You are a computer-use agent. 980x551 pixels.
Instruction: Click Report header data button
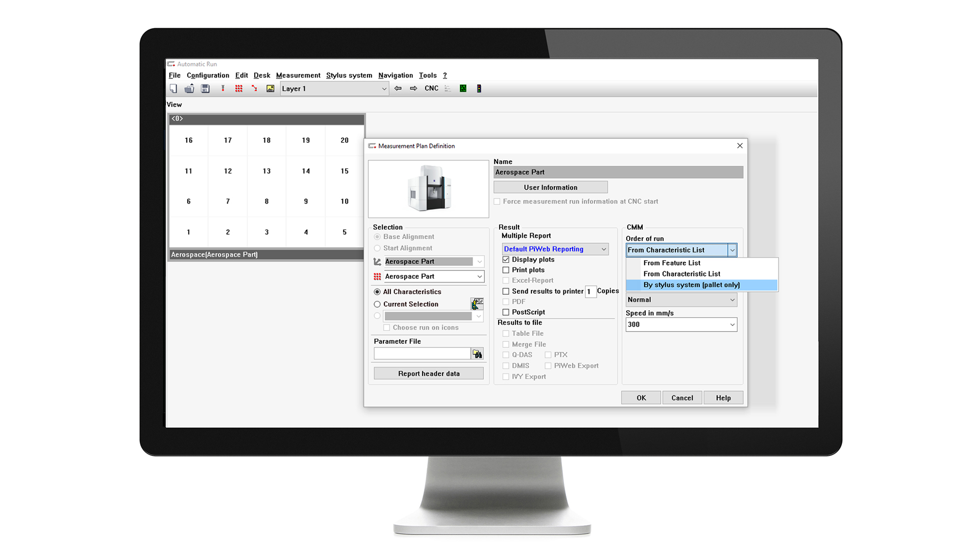click(x=429, y=373)
